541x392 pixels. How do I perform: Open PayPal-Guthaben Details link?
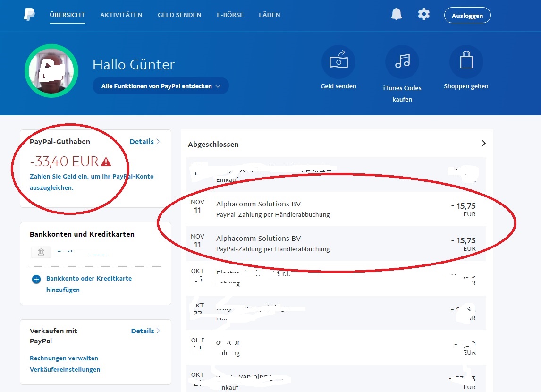coord(144,142)
